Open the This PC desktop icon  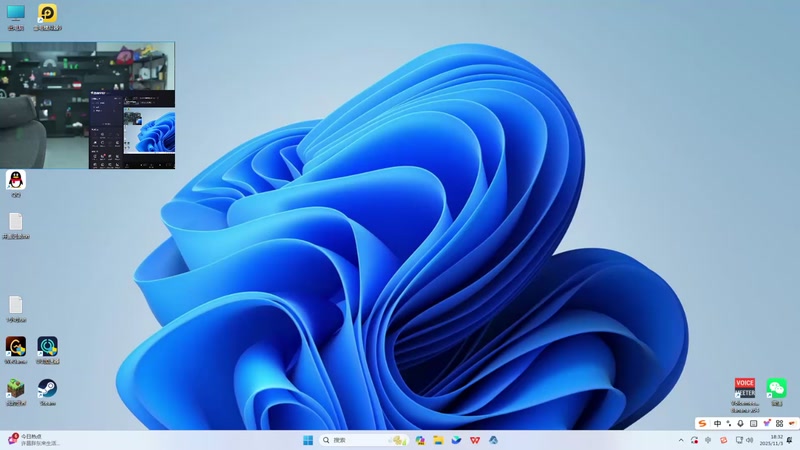point(16,17)
